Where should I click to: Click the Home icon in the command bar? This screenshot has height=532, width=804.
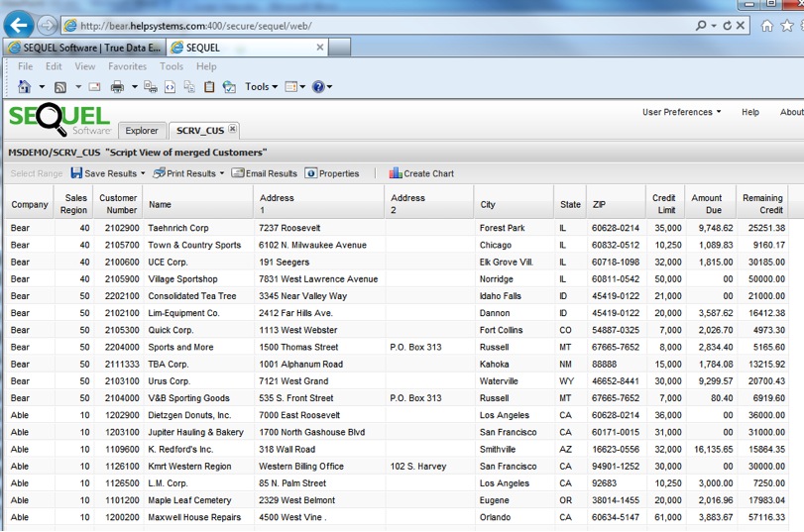(x=24, y=86)
